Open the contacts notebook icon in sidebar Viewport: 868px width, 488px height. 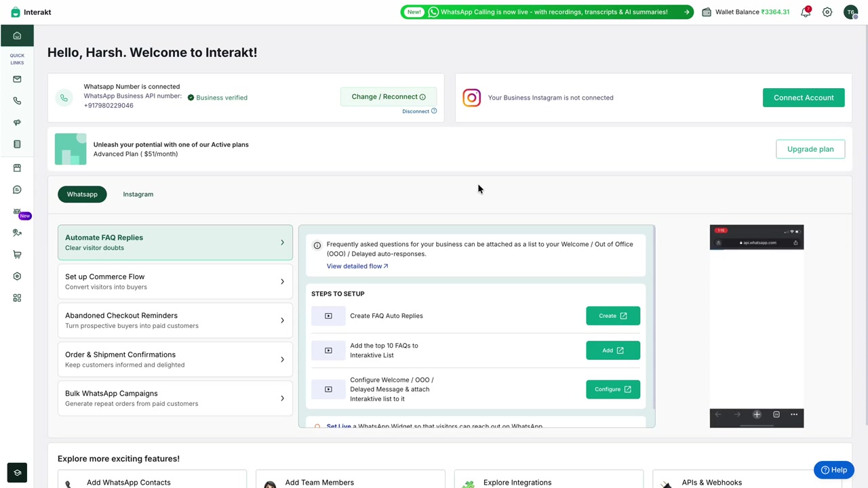17,144
